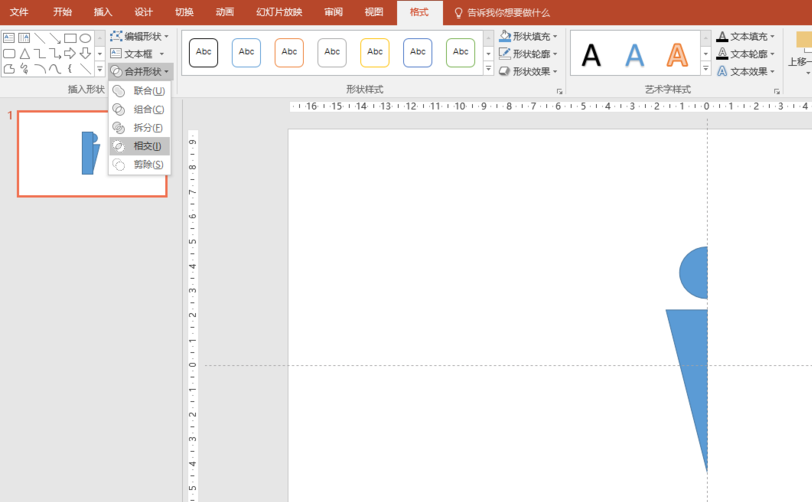Open the 动画 (Animations) tab
Image resolution: width=812 pixels, height=502 pixels.
[x=225, y=12]
